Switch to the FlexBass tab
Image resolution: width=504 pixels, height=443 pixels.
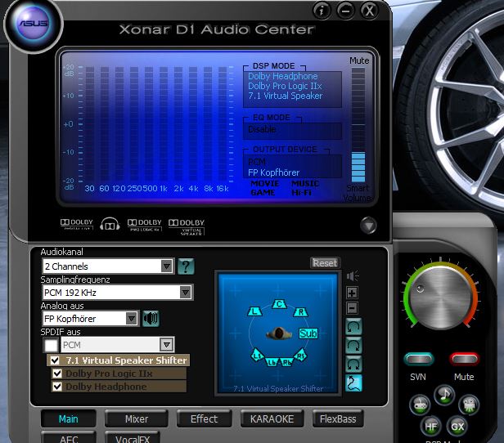pyautogui.click(x=338, y=419)
